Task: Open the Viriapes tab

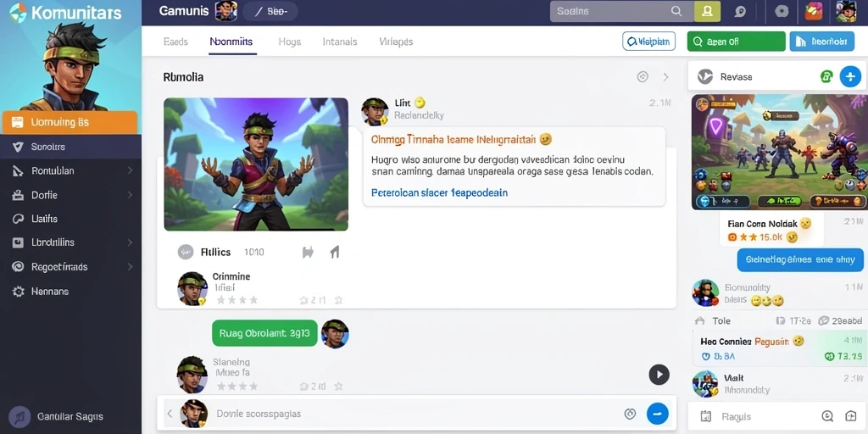Action: click(x=396, y=42)
